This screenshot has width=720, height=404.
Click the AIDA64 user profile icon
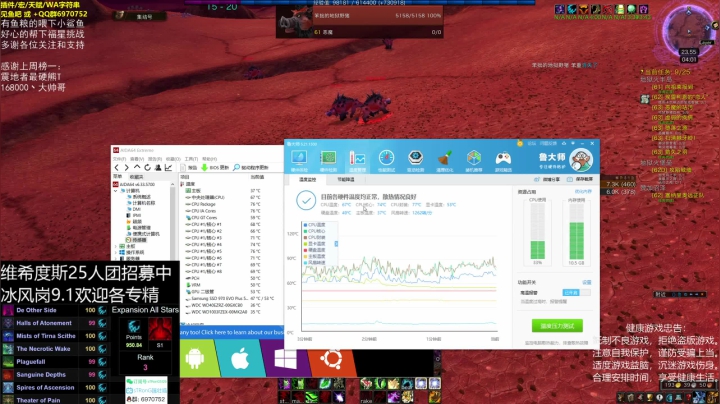[x=158, y=168]
